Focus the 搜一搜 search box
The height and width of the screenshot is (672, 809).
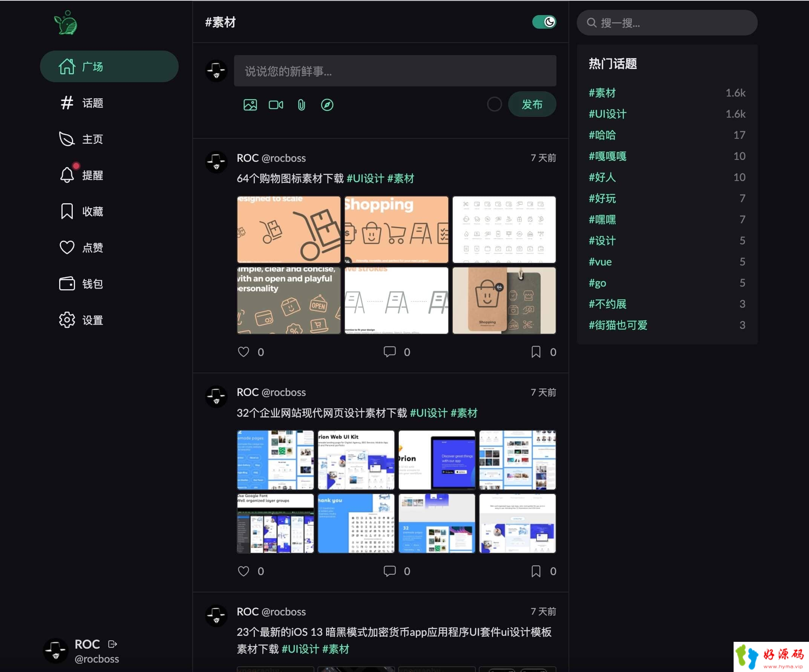667,23
